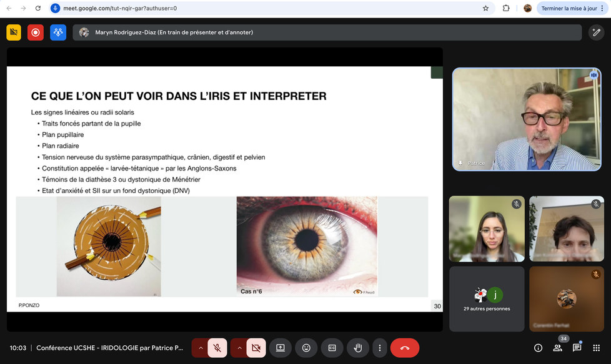Show the participants list
The image size is (611, 364).
pyautogui.click(x=557, y=348)
